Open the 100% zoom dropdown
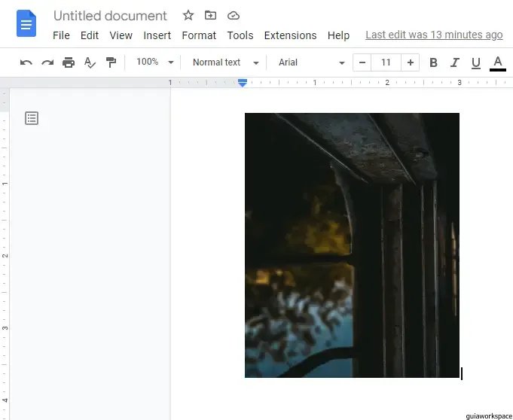The image size is (513, 420). click(154, 62)
